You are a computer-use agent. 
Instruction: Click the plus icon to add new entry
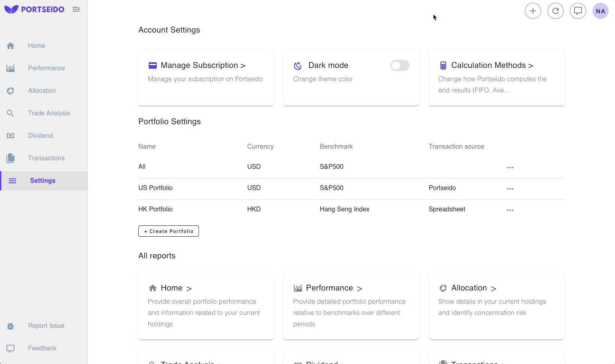pos(533,11)
